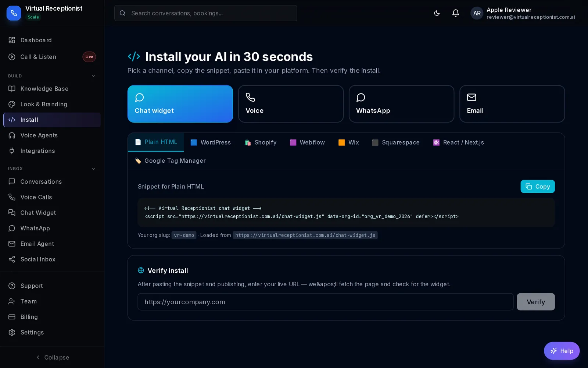Switch to React / Next.js tab
This screenshot has width=588, height=368.
pos(458,142)
